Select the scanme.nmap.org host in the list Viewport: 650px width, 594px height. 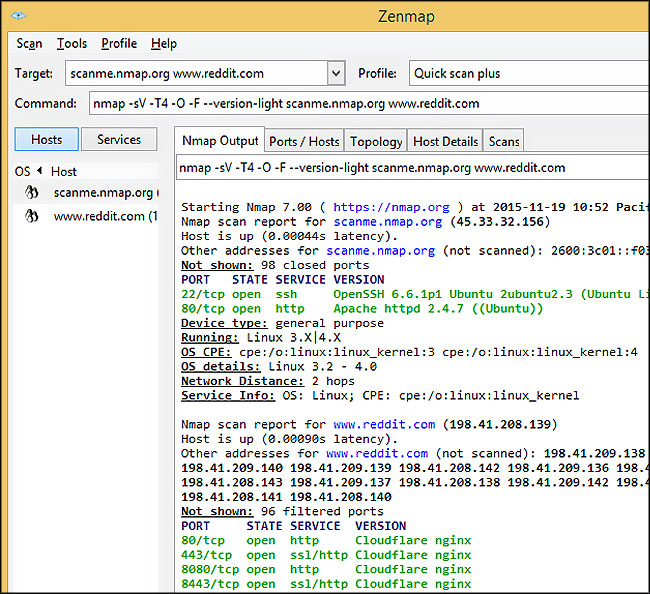[86, 193]
